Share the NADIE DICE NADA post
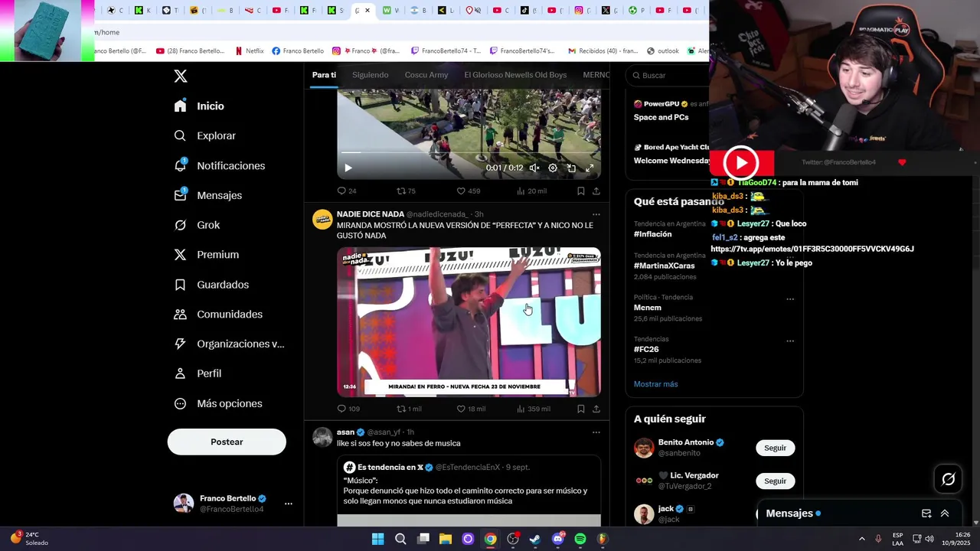The image size is (980, 551). click(596, 409)
